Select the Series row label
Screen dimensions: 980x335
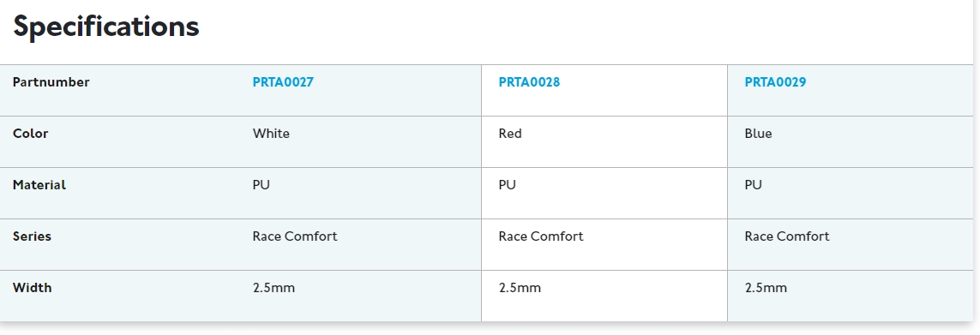tap(32, 236)
